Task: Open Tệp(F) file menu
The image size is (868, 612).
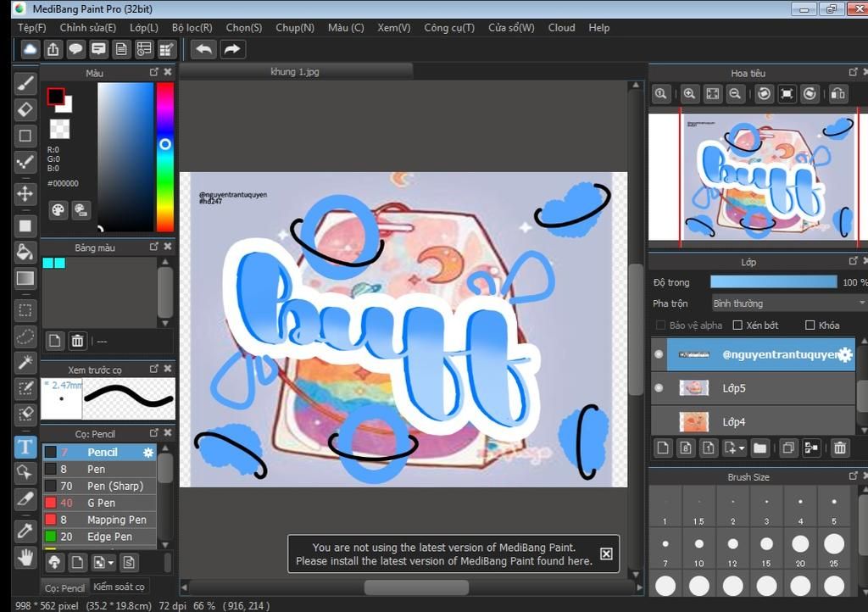Action: [31, 28]
